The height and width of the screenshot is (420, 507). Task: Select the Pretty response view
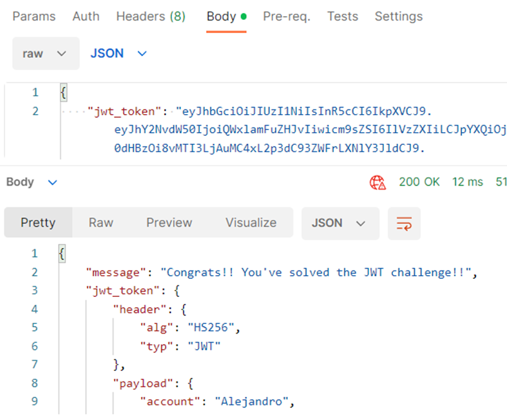[38, 223]
